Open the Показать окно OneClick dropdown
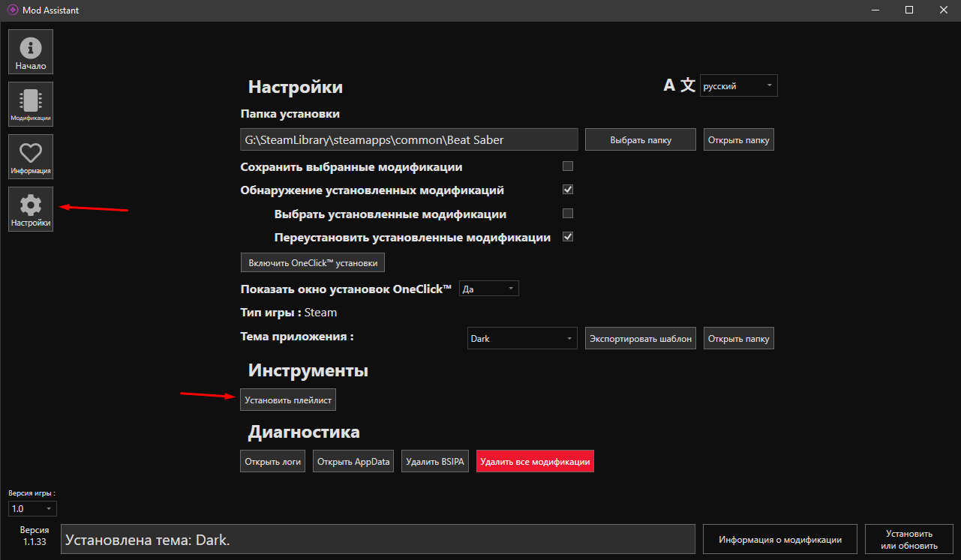 488,288
